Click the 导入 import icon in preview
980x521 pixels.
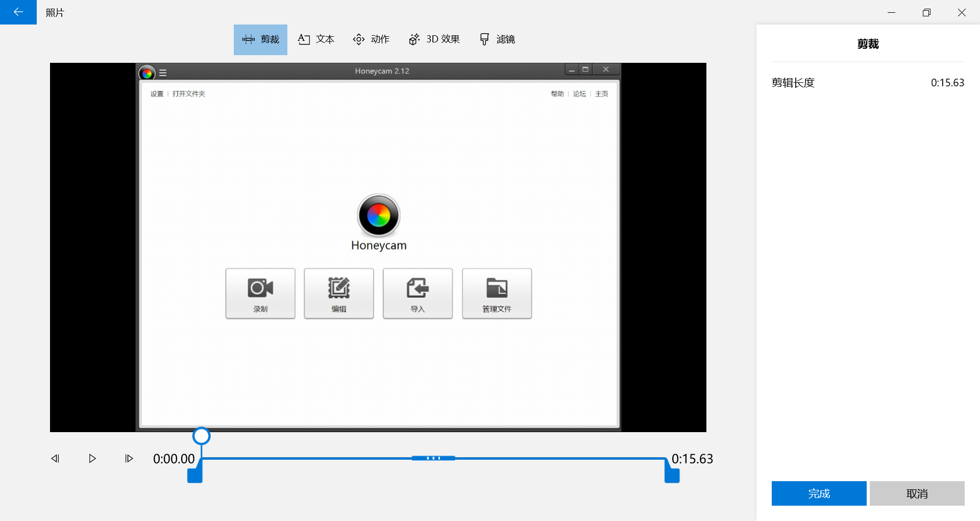point(418,294)
